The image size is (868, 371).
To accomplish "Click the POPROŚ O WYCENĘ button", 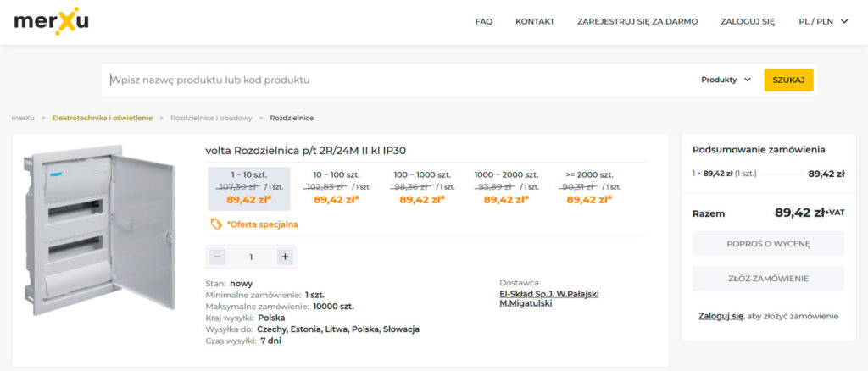I will click(x=768, y=243).
